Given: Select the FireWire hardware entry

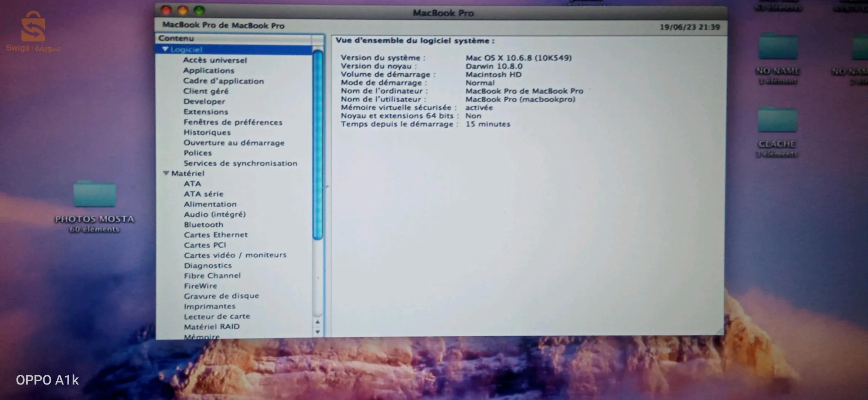Looking at the screenshot, I should tap(200, 286).
